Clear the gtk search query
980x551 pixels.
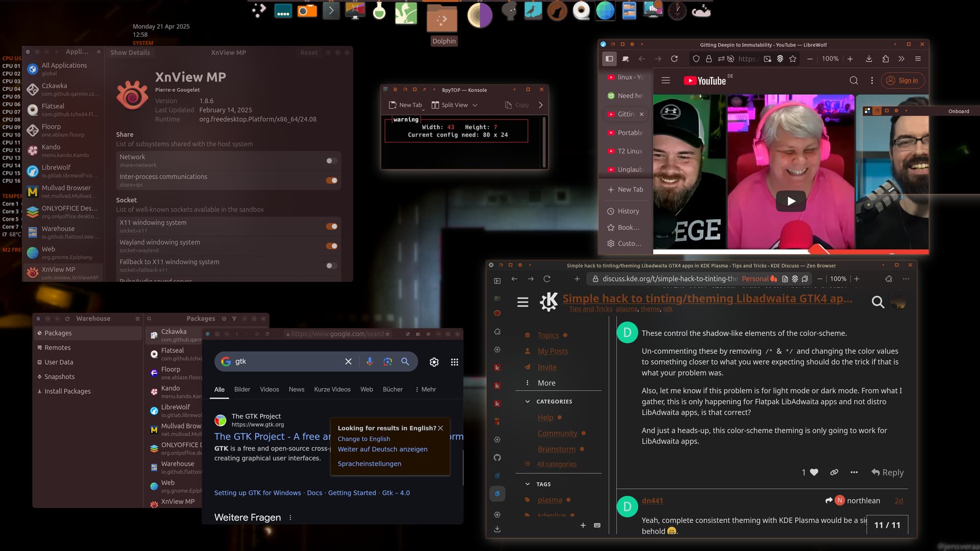pyautogui.click(x=348, y=362)
